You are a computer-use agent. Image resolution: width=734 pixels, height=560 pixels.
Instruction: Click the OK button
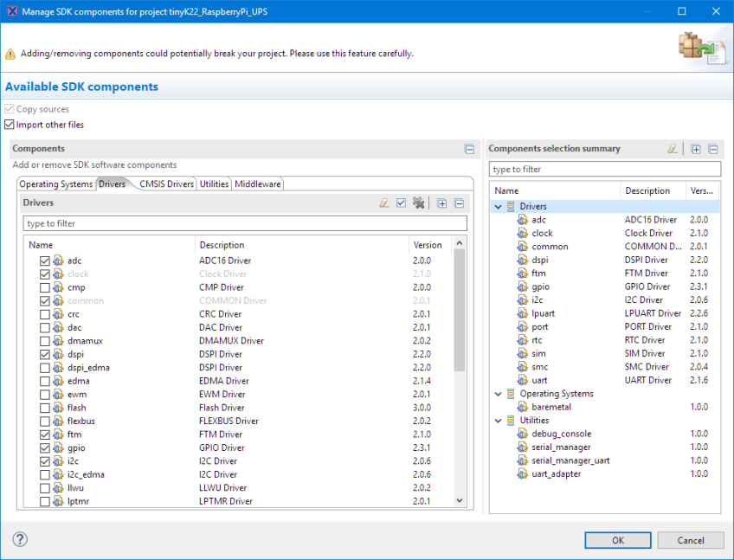(617, 539)
